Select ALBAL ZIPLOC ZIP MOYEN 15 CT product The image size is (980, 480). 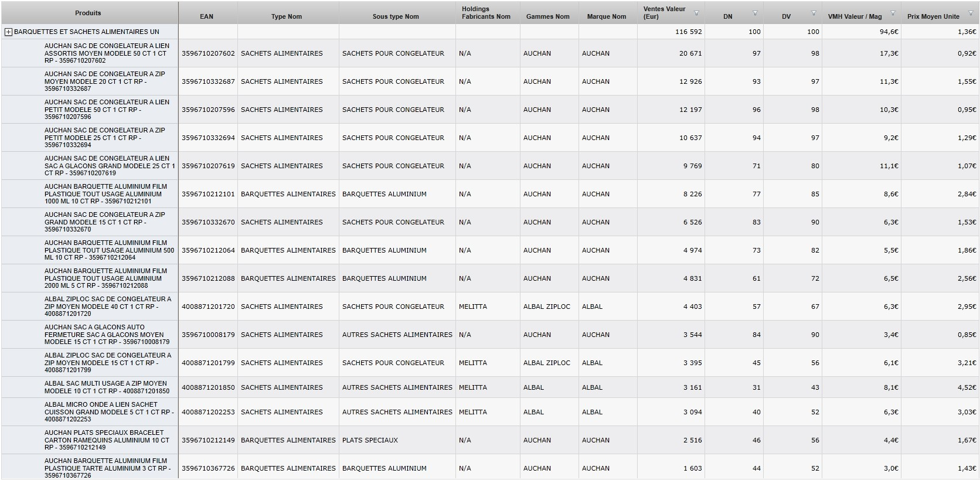point(108,363)
